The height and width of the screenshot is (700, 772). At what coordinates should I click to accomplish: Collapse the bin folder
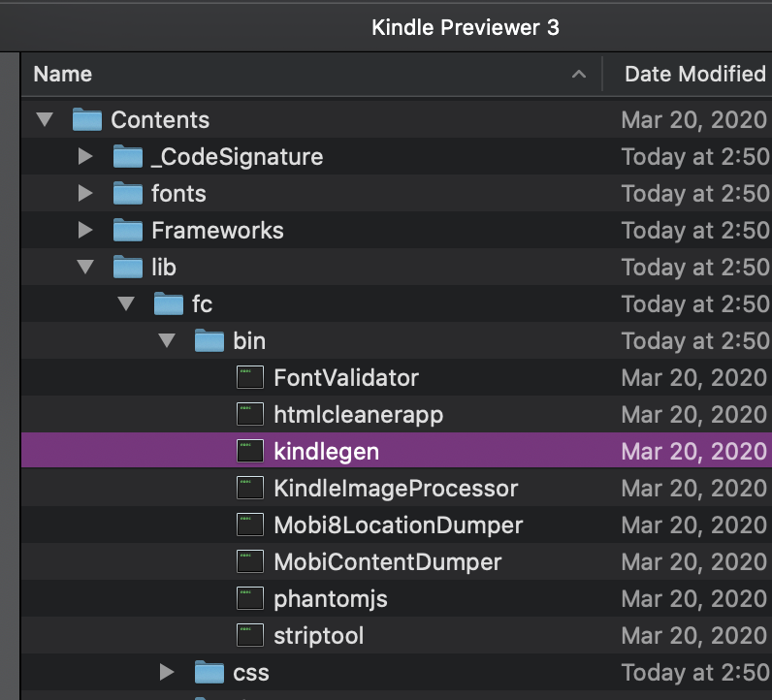pos(168,340)
